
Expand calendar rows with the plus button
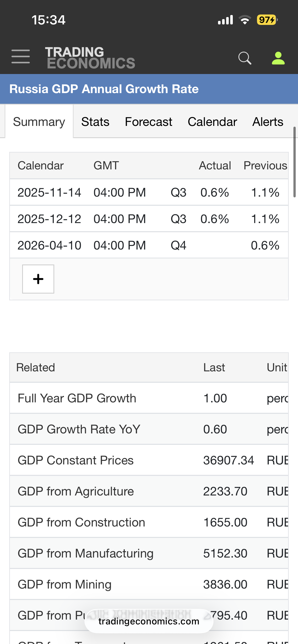pos(38,279)
